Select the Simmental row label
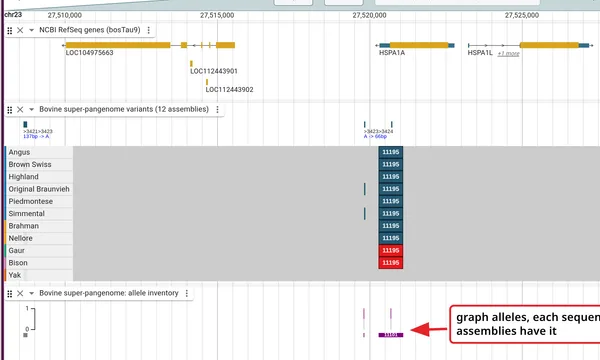 pyautogui.click(x=26, y=213)
